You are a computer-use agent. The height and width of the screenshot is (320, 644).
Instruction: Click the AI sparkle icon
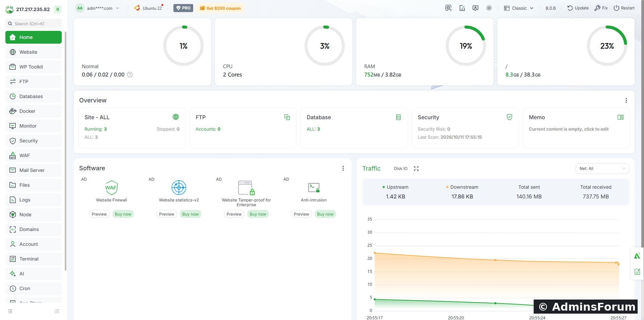(13, 274)
